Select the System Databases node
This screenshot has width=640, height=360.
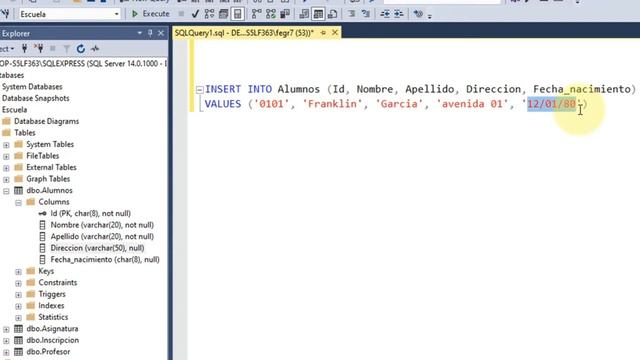coord(32,87)
